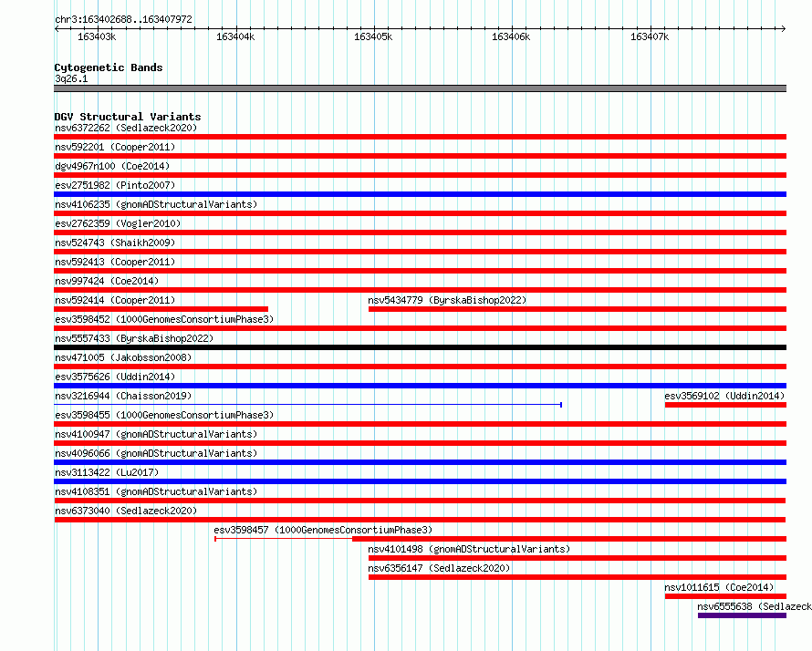Select nsv4100947 (gnomADStructuralVariants) label
812x651 pixels.
(156, 434)
